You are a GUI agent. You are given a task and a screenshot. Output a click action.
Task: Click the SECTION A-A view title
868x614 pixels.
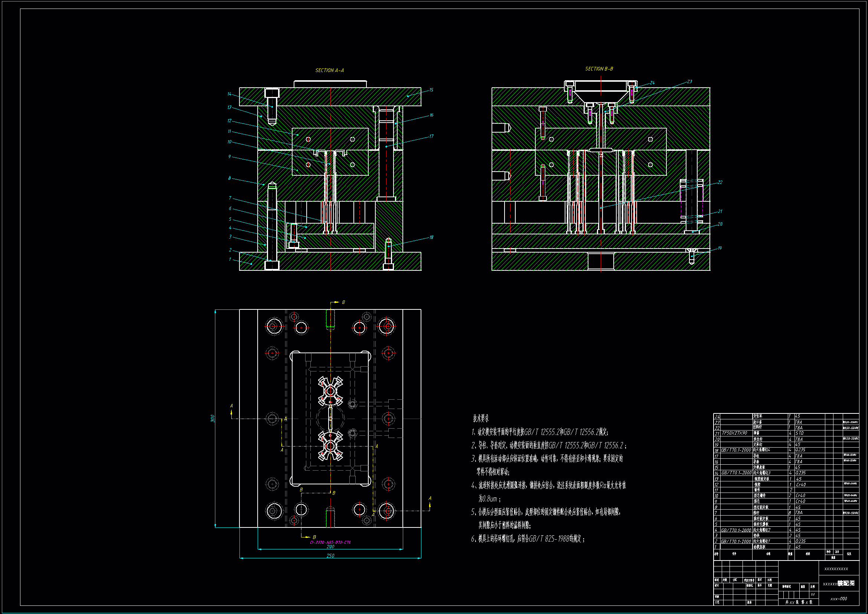point(329,70)
